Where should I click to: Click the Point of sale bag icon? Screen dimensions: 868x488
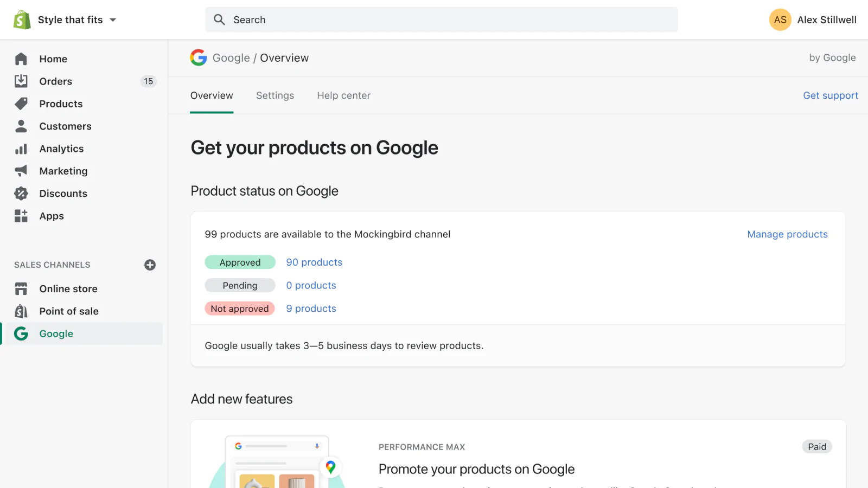pos(21,311)
